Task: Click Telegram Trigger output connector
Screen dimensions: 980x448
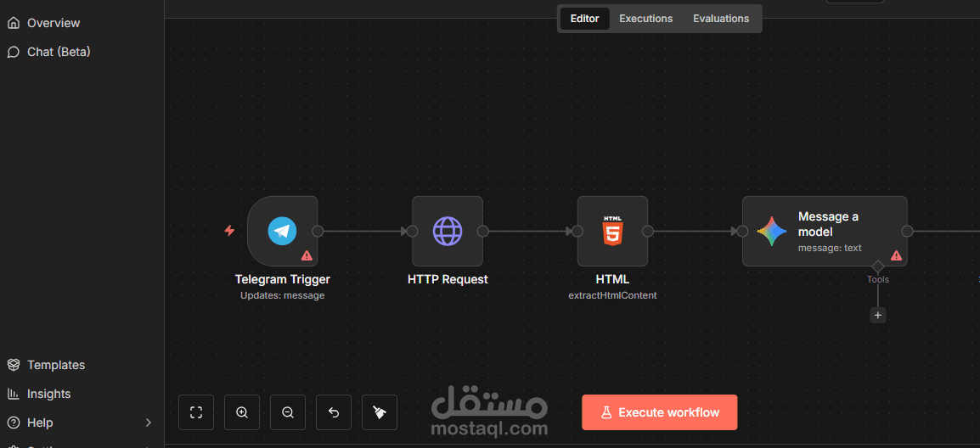Action: pyautogui.click(x=318, y=231)
